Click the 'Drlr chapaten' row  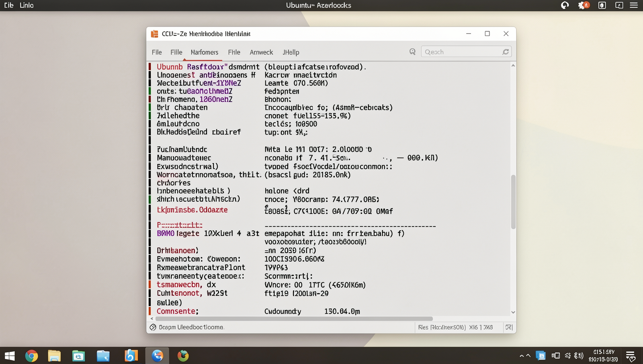click(x=182, y=108)
